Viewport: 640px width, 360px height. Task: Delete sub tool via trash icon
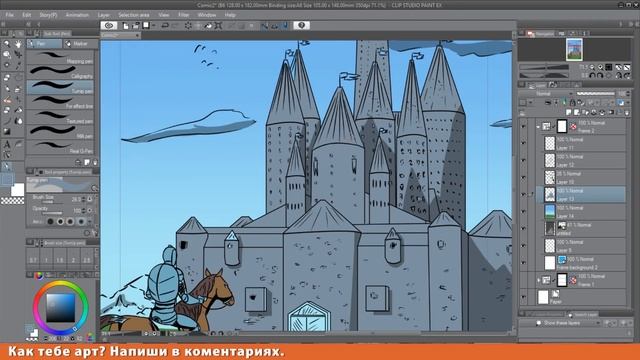(x=95, y=162)
